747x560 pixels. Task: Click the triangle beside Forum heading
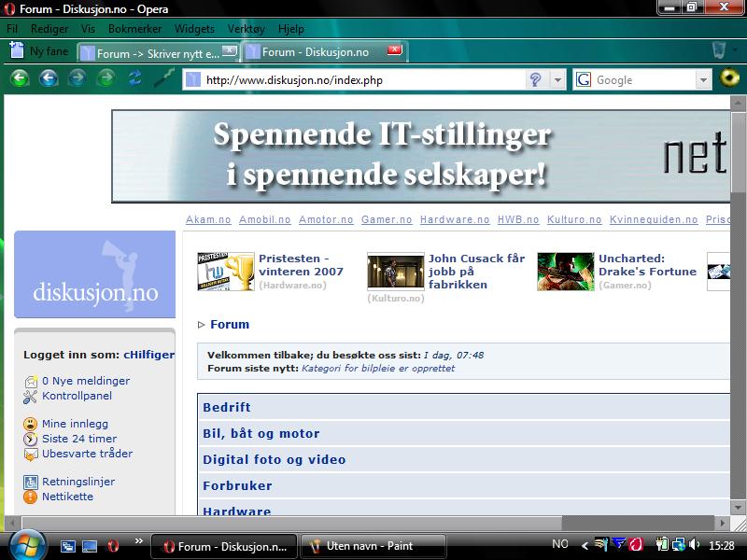pos(201,325)
